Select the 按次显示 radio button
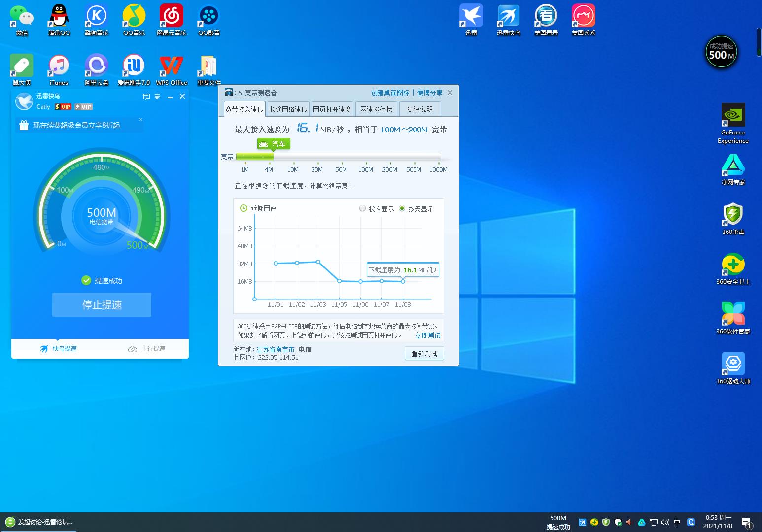 coord(363,209)
